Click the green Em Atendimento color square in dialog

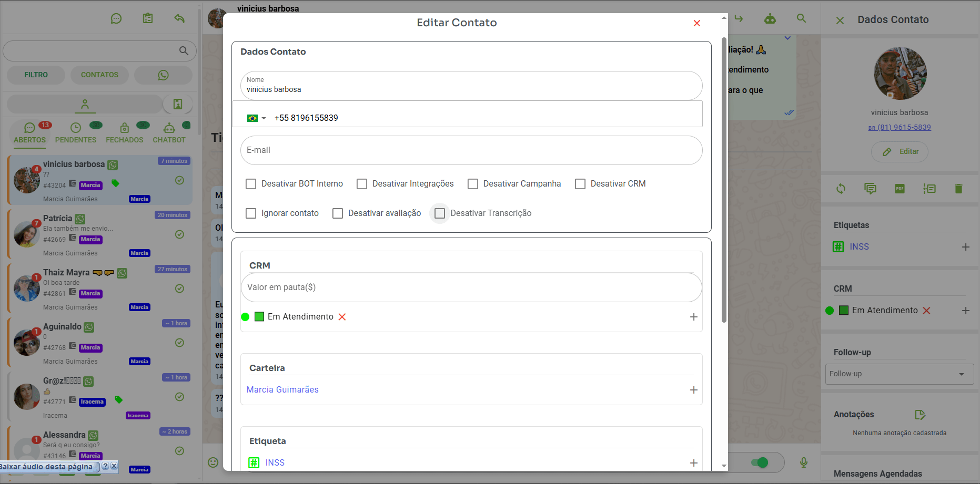click(259, 317)
